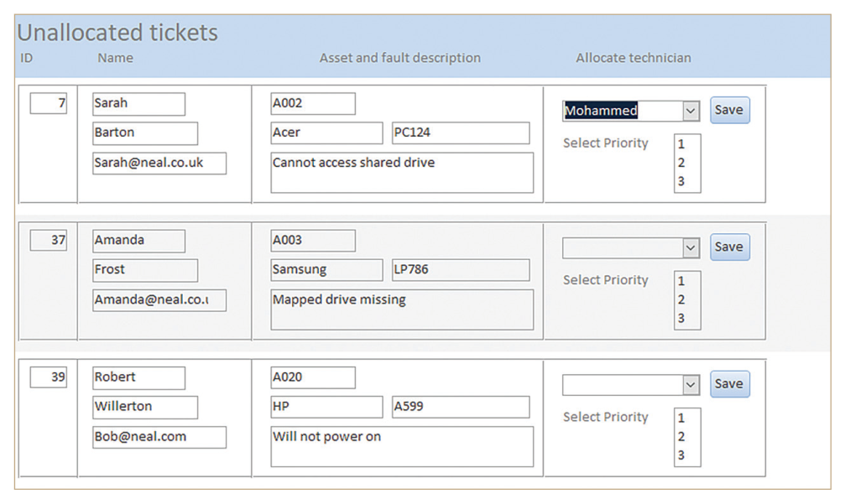Select priority 3 for Sarah's ticket
Viewport: 845px width, 504px height.
[681, 181]
